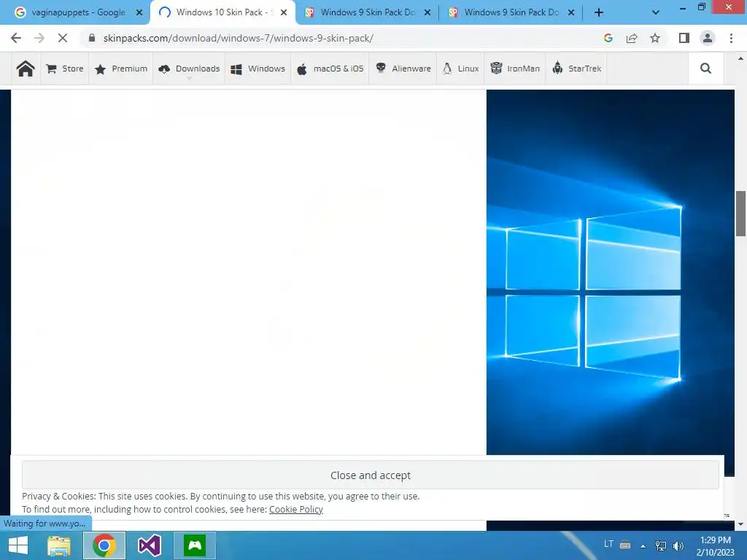Click the home icon in site navigation
This screenshot has width=747, height=560.
point(26,69)
